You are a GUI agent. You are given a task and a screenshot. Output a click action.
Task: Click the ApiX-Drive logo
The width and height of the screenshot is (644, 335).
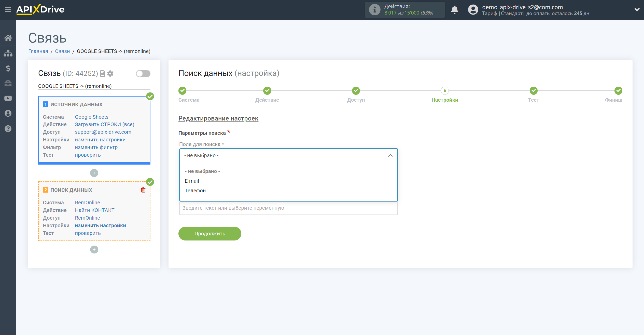(40, 10)
